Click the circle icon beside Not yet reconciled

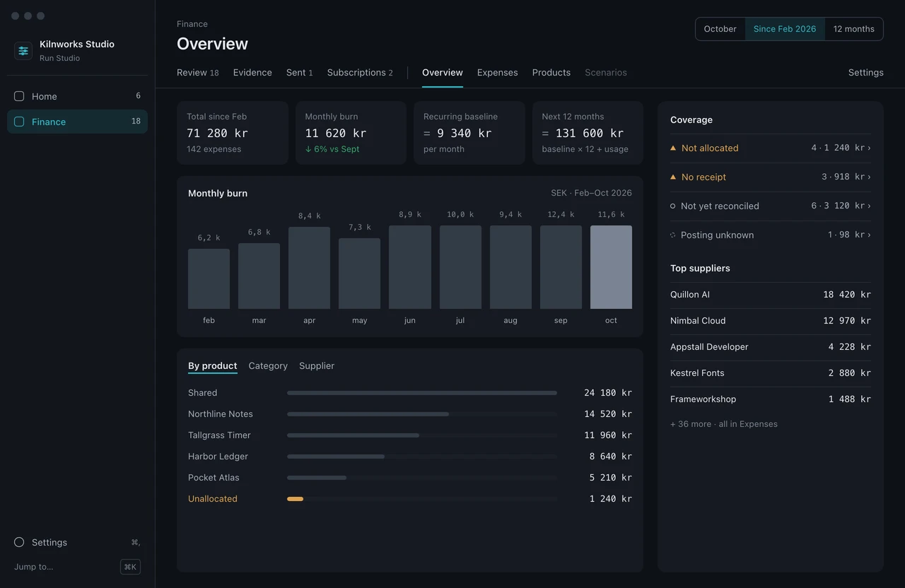[x=673, y=206]
